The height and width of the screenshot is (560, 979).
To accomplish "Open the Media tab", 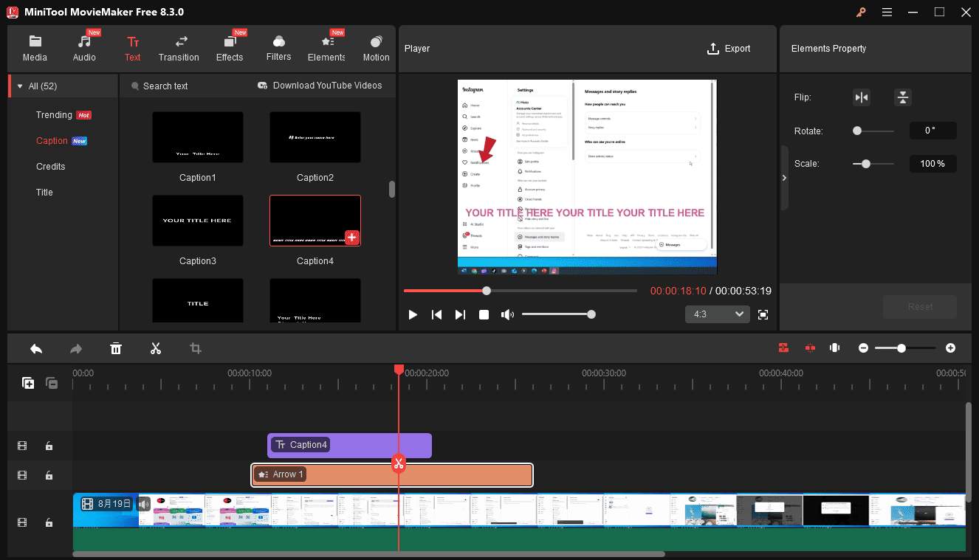I will pyautogui.click(x=35, y=49).
